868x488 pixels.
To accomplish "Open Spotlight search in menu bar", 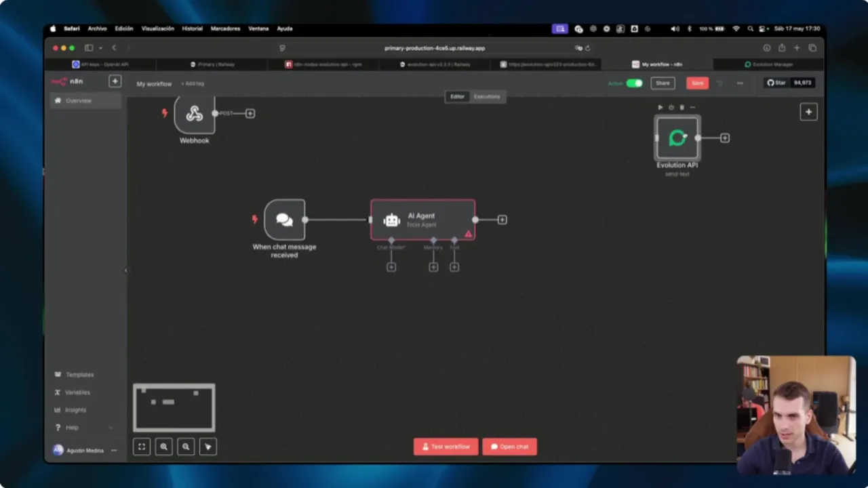I will click(x=750, y=28).
